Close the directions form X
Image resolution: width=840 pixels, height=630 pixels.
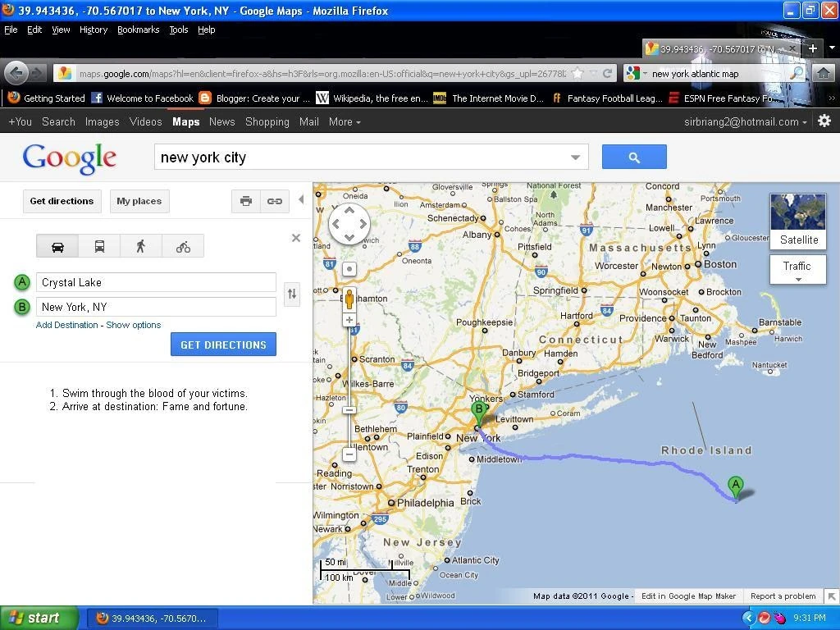tap(295, 238)
